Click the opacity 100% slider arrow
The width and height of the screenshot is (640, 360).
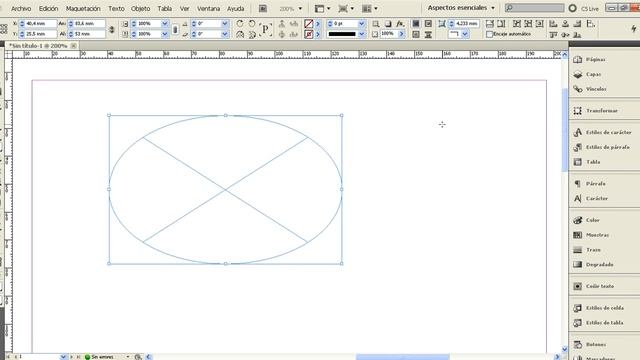click(x=401, y=34)
